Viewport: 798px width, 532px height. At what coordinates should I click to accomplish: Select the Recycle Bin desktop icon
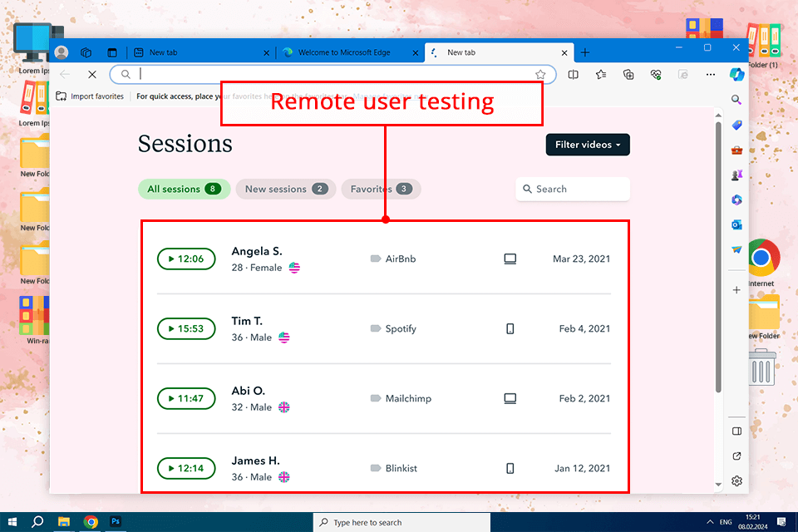(x=762, y=367)
